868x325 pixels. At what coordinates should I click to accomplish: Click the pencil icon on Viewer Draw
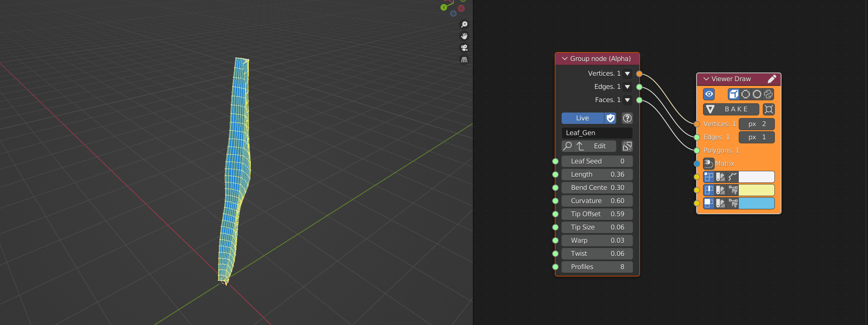click(772, 79)
